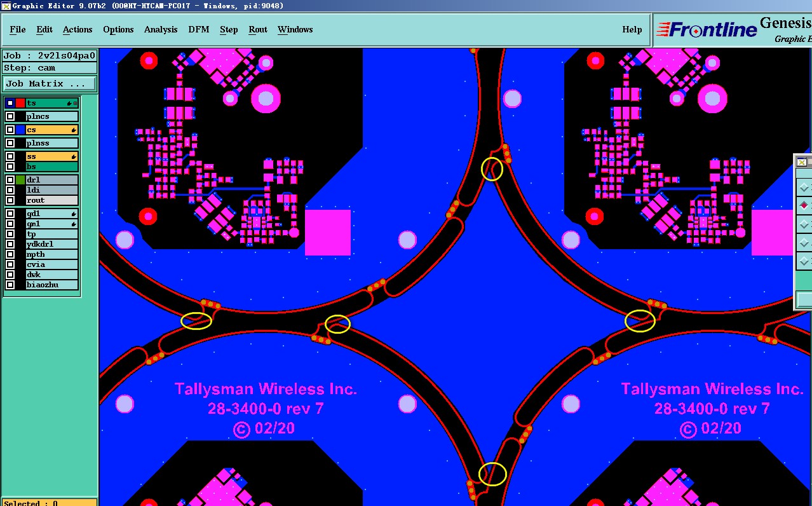Toggle display checkbox for gd1 layer

(10, 214)
